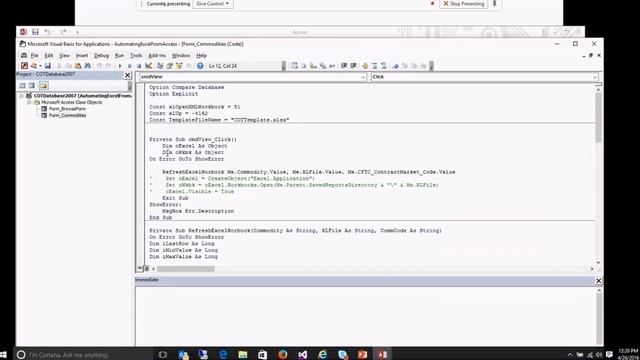
Task: Click the Comment Block icon
Action: coord(374,66)
